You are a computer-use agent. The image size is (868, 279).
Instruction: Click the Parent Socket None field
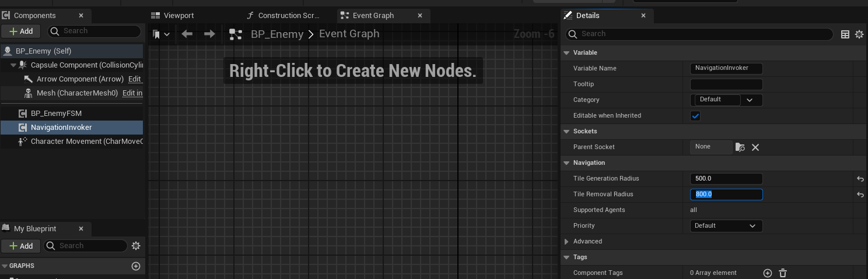[711, 147]
